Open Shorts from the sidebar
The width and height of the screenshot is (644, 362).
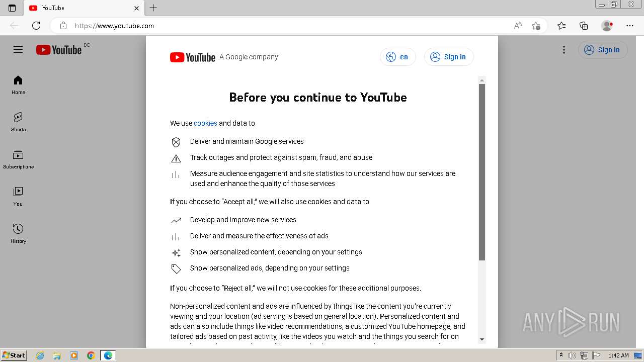(x=18, y=122)
